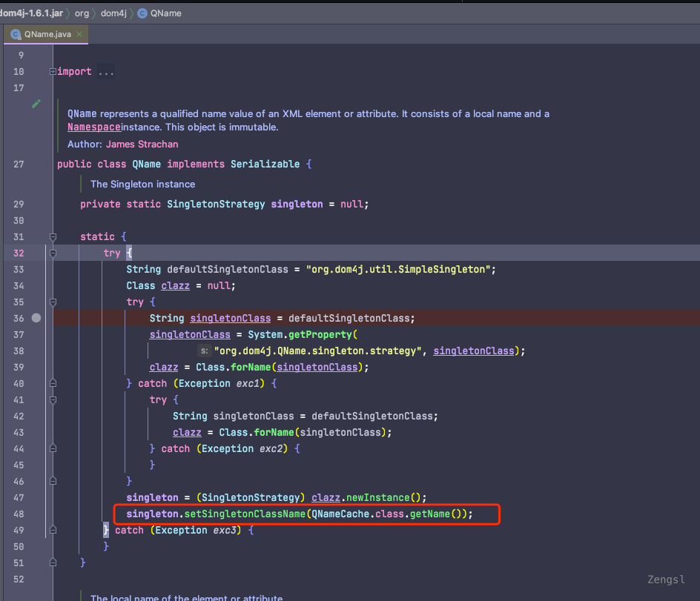Viewport: 700px width, 601px height.
Task: Click setSingletonClassName method call on line 48
Action: pyautogui.click(x=246, y=514)
